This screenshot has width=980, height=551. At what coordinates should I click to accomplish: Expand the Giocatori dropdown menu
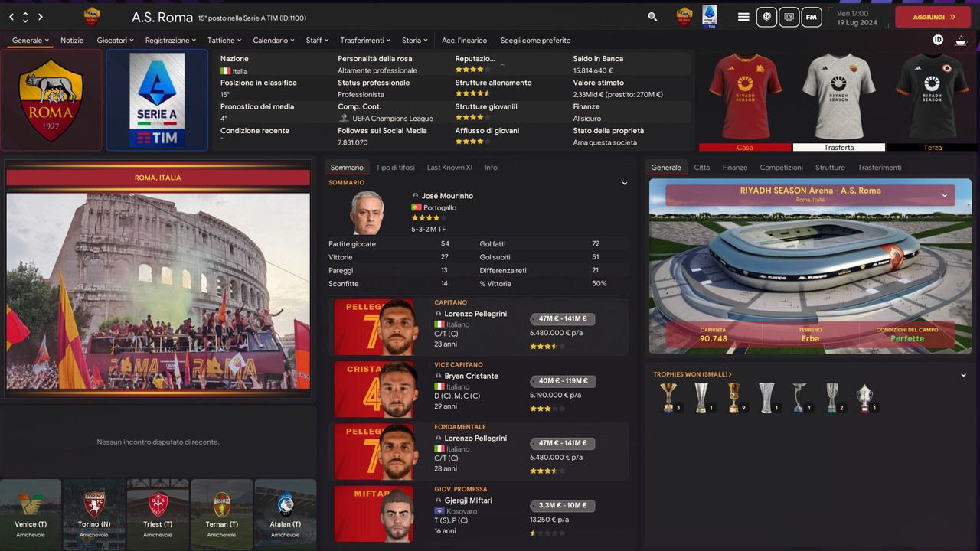click(x=115, y=40)
